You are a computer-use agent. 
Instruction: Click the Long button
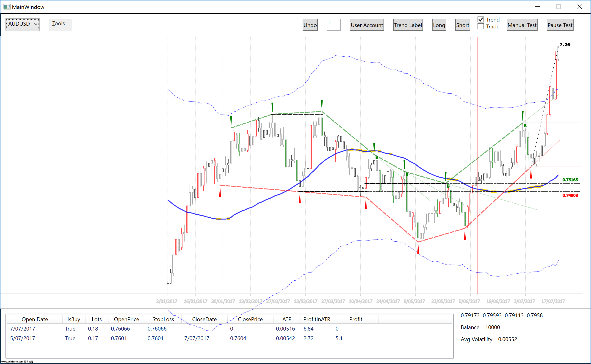pyautogui.click(x=439, y=25)
